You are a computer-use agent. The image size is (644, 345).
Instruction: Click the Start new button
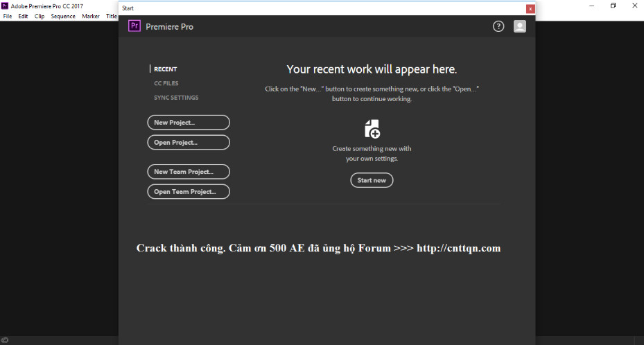point(372,180)
